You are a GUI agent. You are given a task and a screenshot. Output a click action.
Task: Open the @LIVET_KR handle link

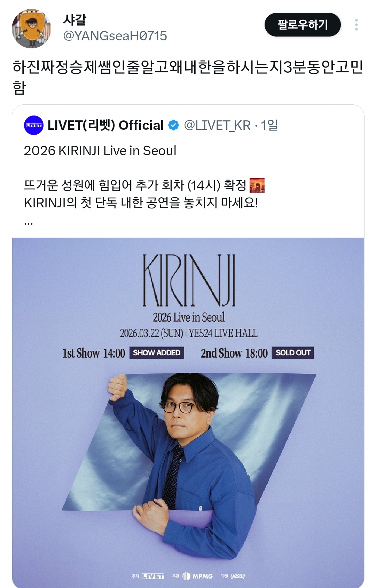click(217, 125)
